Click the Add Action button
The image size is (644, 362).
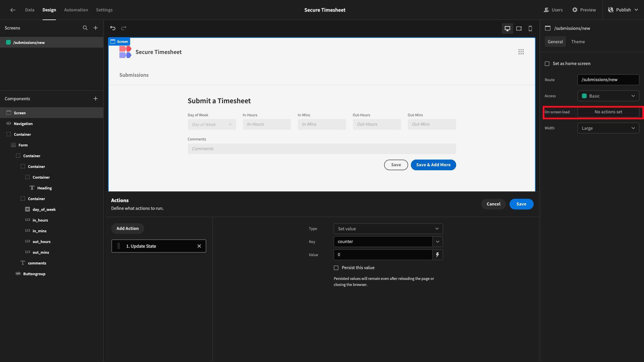[127, 229]
